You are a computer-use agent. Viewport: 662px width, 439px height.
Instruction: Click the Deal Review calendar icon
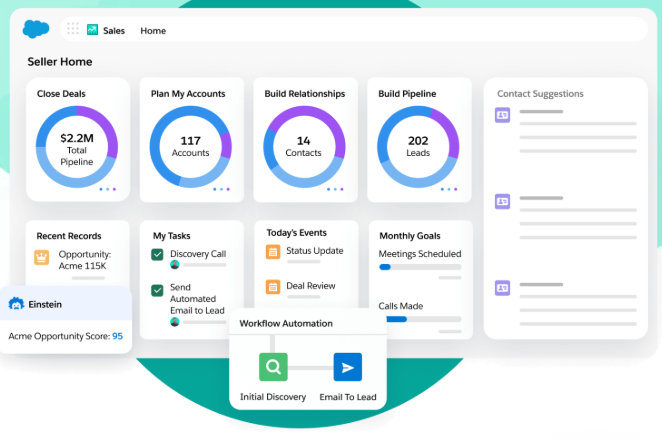coord(273,286)
